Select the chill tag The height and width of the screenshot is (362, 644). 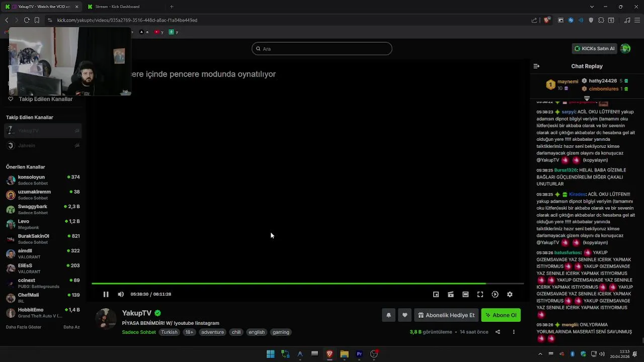pyautogui.click(x=236, y=332)
